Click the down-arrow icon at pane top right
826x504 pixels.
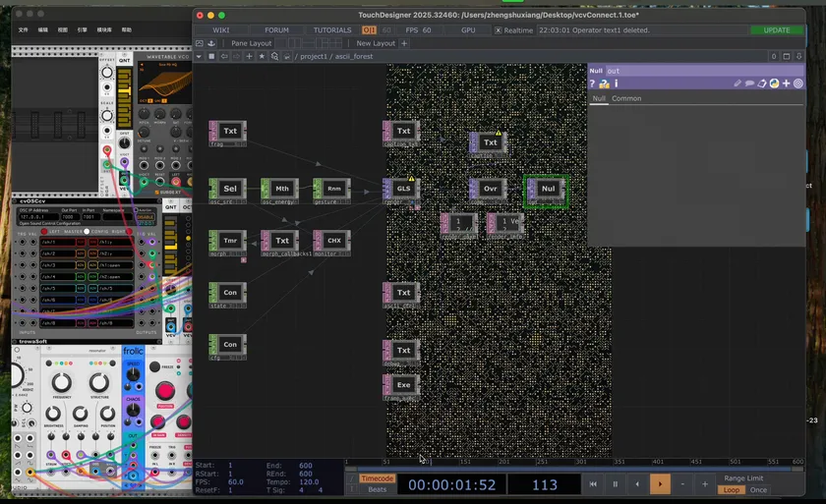(x=799, y=56)
